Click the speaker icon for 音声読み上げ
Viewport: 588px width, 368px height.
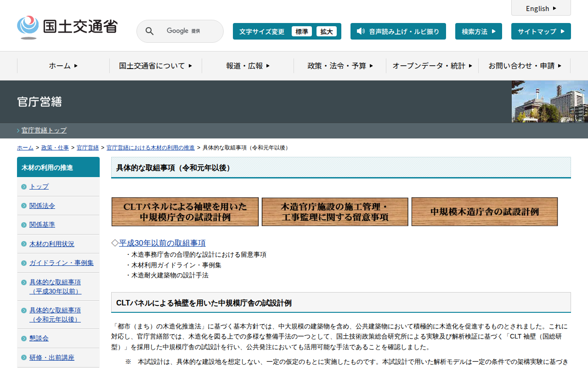[x=361, y=31]
